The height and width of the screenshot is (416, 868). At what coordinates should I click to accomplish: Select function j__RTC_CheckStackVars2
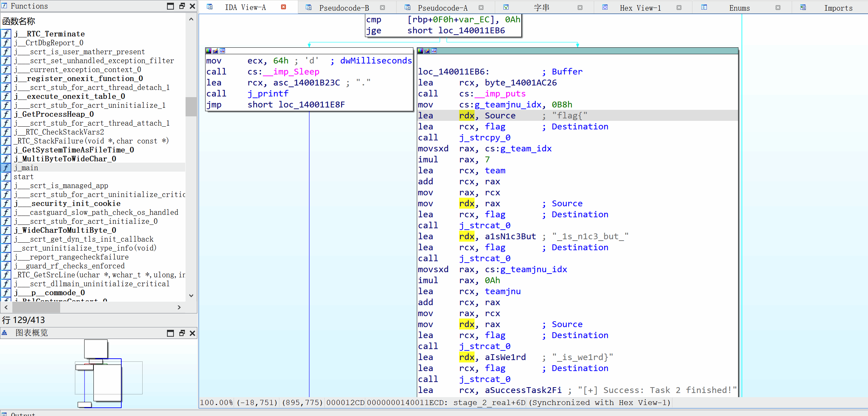pyautogui.click(x=59, y=132)
